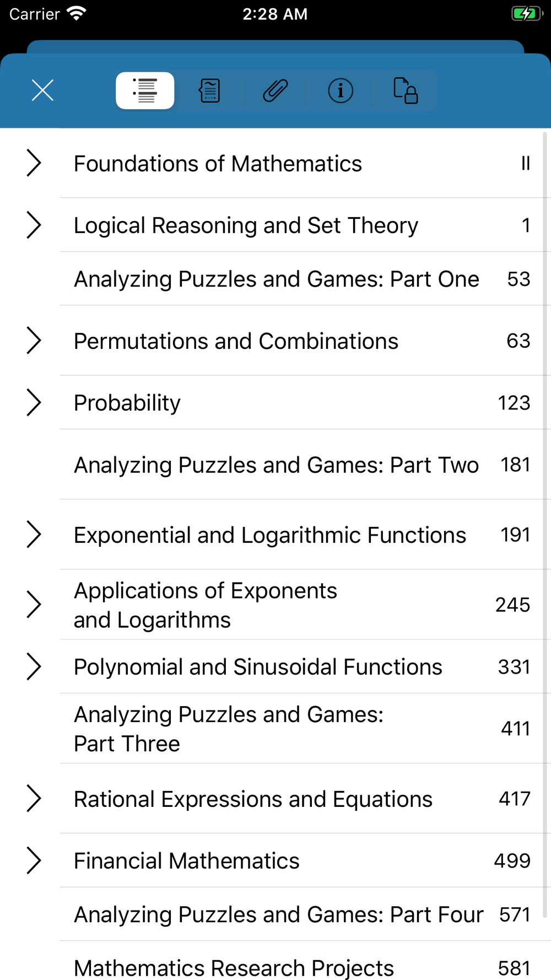The image size is (551, 980).
Task: Open Analyzing Puzzles and Games: Part Three
Action: click(x=229, y=729)
